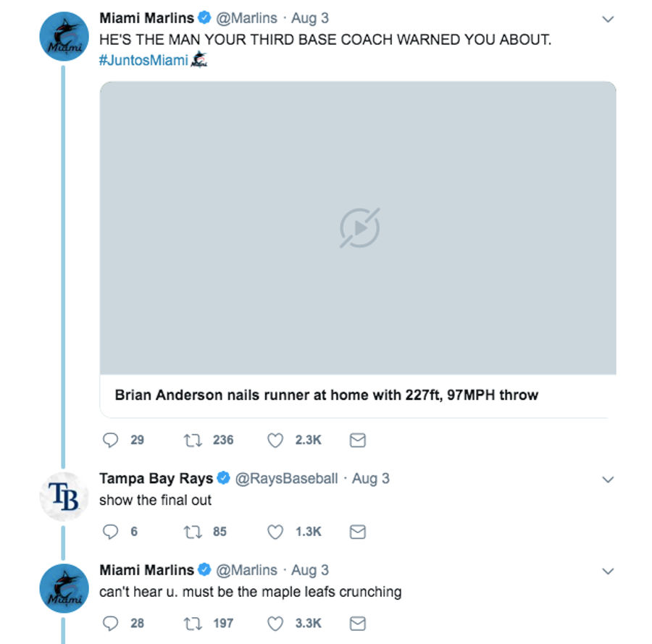Open the options chevron on the first Marlins tweet
The height and width of the screenshot is (644, 652).
click(608, 19)
